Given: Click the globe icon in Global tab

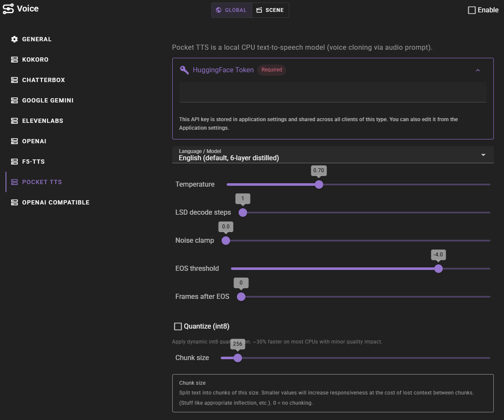Looking at the screenshot, I should pyautogui.click(x=219, y=10).
